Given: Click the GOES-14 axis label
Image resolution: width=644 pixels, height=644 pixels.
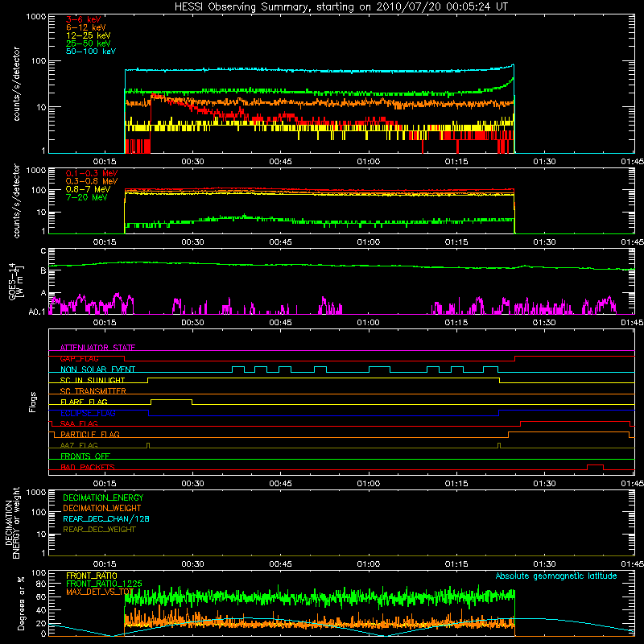Looking at the screenshot, I should [16, 281].
